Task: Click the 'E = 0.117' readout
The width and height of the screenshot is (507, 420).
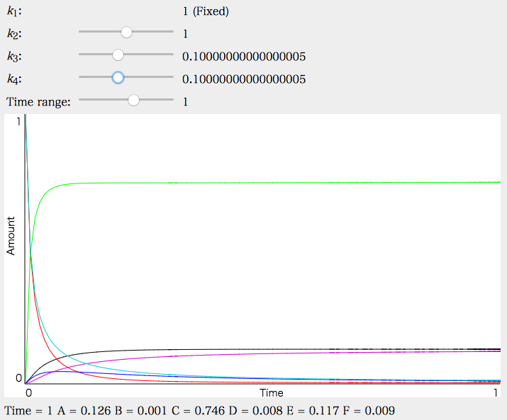Action: pyautogui.click(x=312, y=411)
